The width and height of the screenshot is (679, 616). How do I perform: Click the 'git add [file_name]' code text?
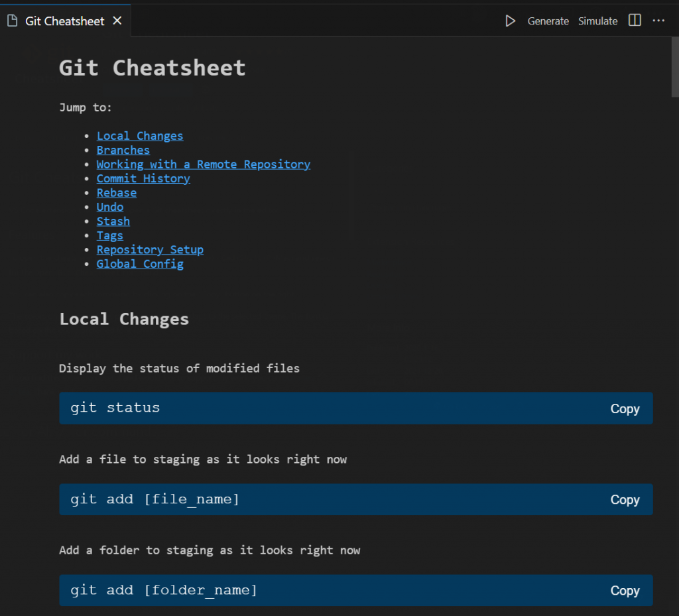tap(154, 499)
